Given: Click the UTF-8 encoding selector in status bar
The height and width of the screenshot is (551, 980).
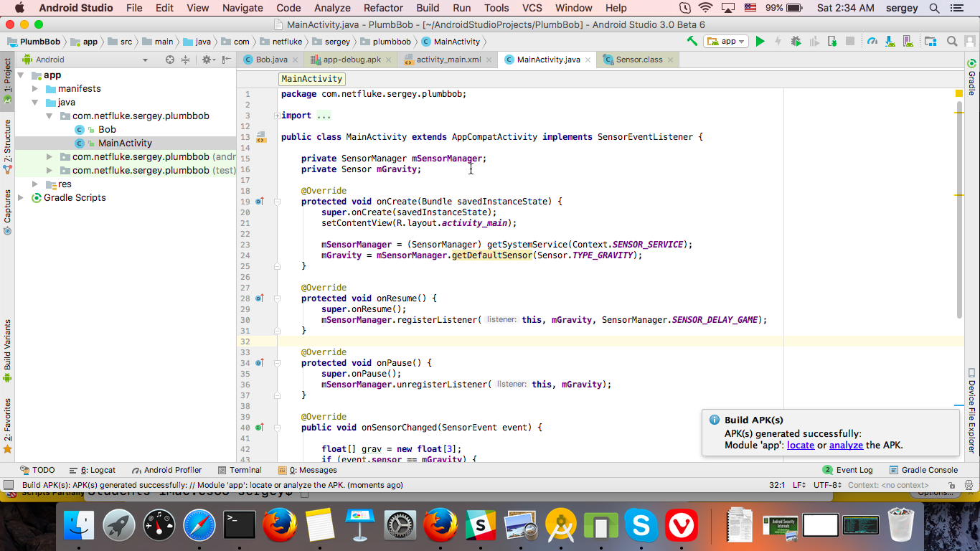Looking at the screenshot, I should pyautogui.click(x=828, y=485).
